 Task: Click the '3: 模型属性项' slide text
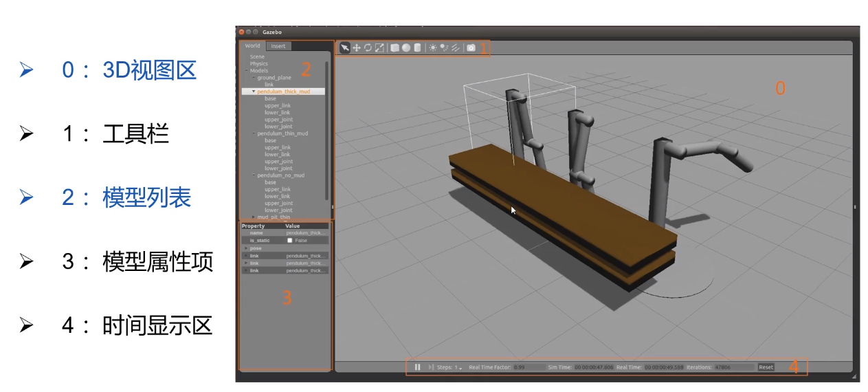tap(137, 261)
